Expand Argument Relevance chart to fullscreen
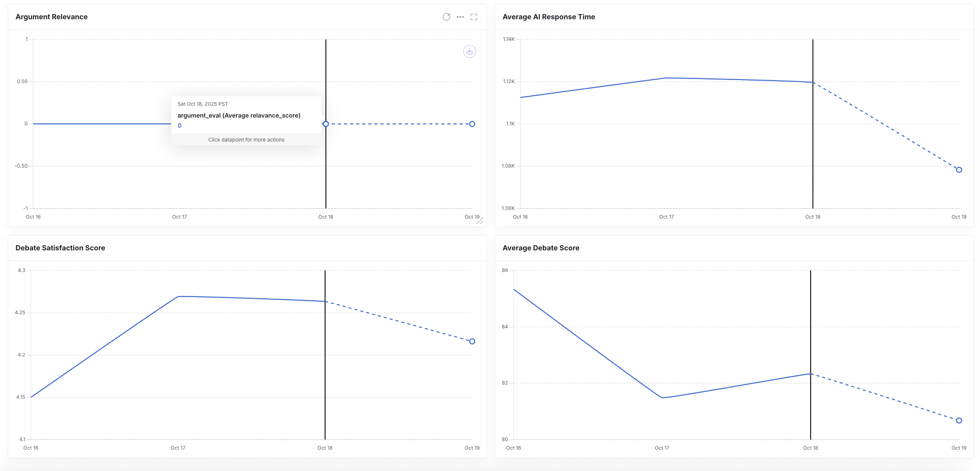 [x=474, y=17]
